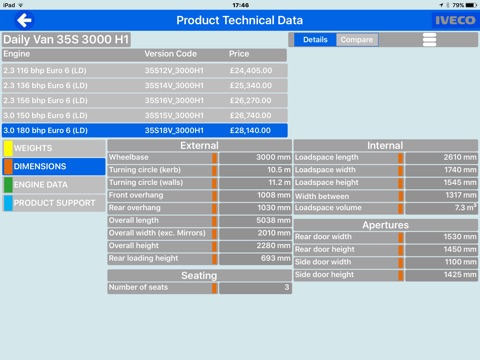Viewport: 480px width, 360px height.
Task: Click the price £28,140.00
Action: point(250,131)
